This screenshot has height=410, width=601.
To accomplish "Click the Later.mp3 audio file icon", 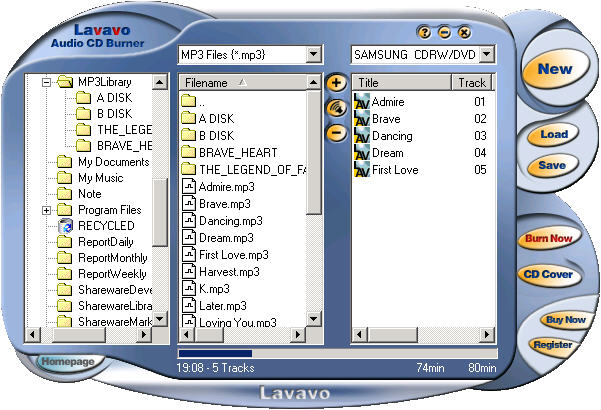I will tap(189, 305).
